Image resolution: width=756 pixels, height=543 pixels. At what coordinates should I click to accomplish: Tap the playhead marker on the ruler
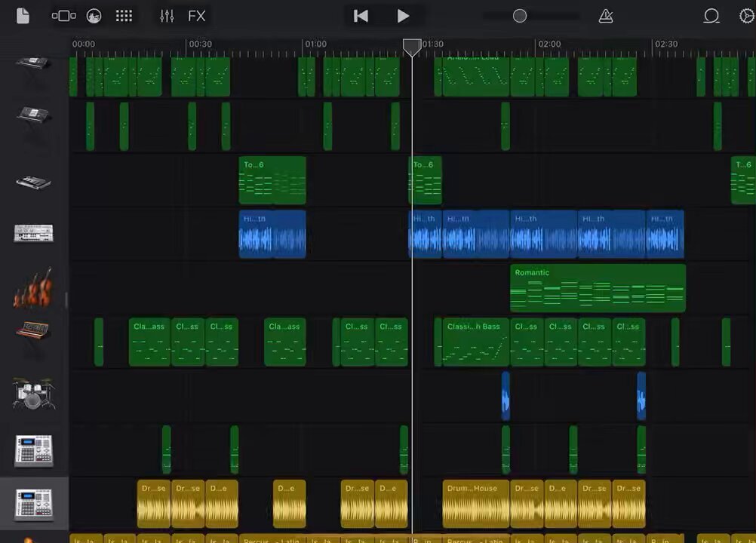point(411,48)
